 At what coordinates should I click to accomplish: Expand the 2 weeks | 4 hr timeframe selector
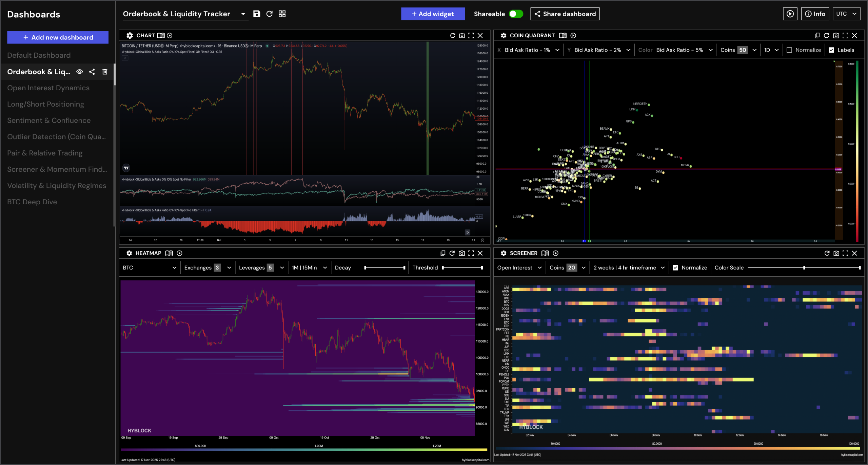click(x=629, y=267)
